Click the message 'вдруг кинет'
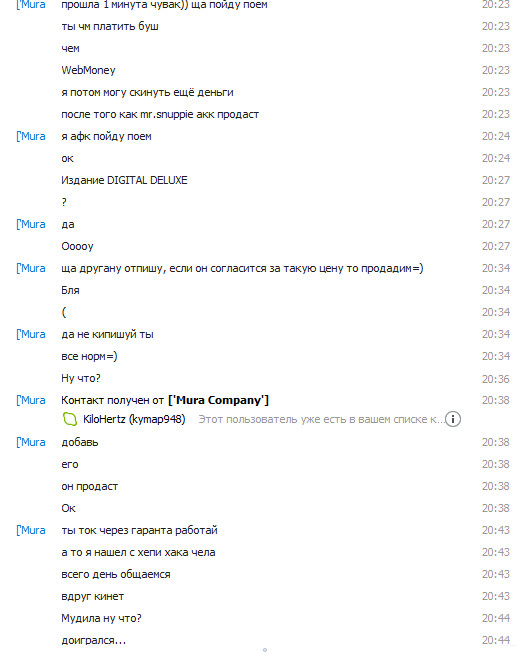Screen dimensions: 516x653 pos(92,596)
